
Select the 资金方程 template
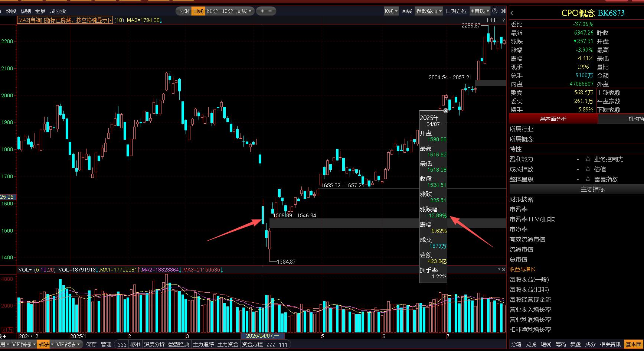click(x=252, y=344)
